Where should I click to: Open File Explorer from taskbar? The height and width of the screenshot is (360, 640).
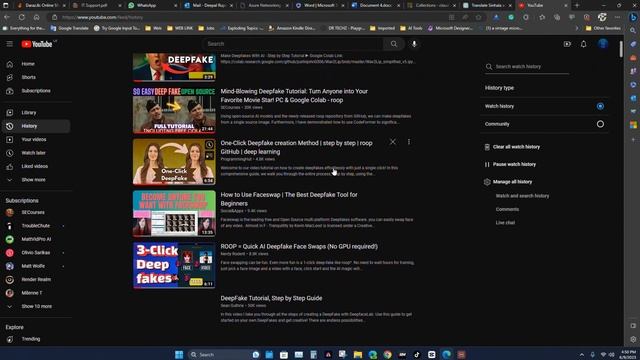point(358,354)
